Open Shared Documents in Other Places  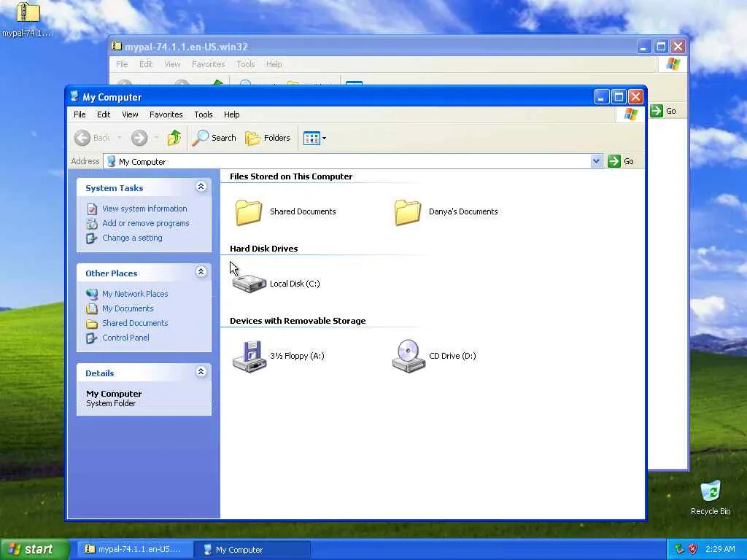coord(135,323)
